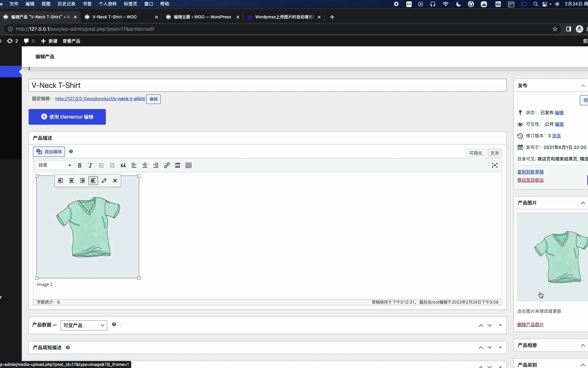Switch to Edit Theme WOO WordPress tab

[x=202, y=17]
